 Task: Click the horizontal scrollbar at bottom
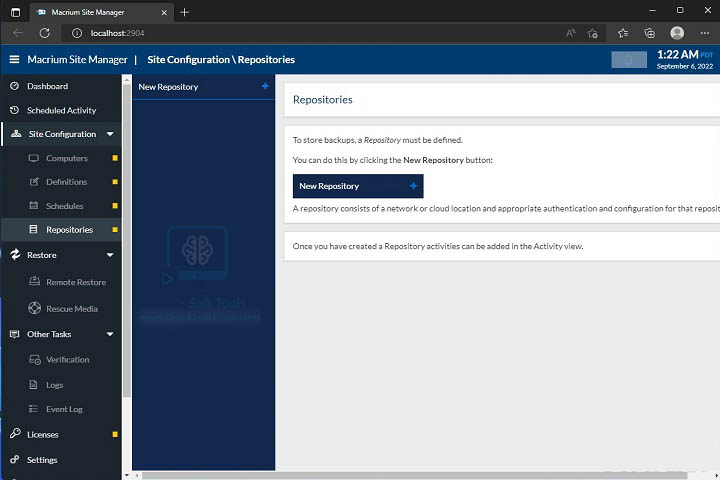(414, 475)
